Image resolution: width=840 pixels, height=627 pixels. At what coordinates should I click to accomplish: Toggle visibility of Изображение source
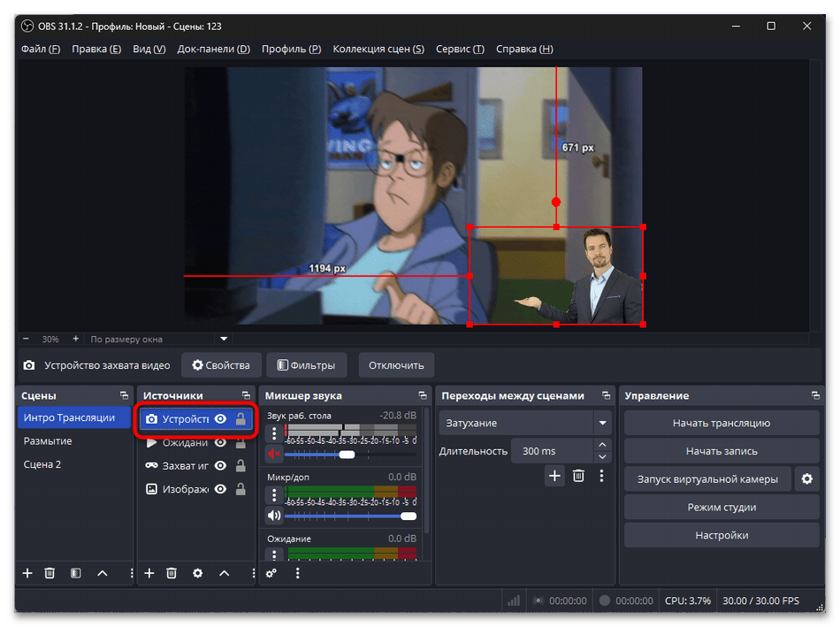click(x=221, y=489)
